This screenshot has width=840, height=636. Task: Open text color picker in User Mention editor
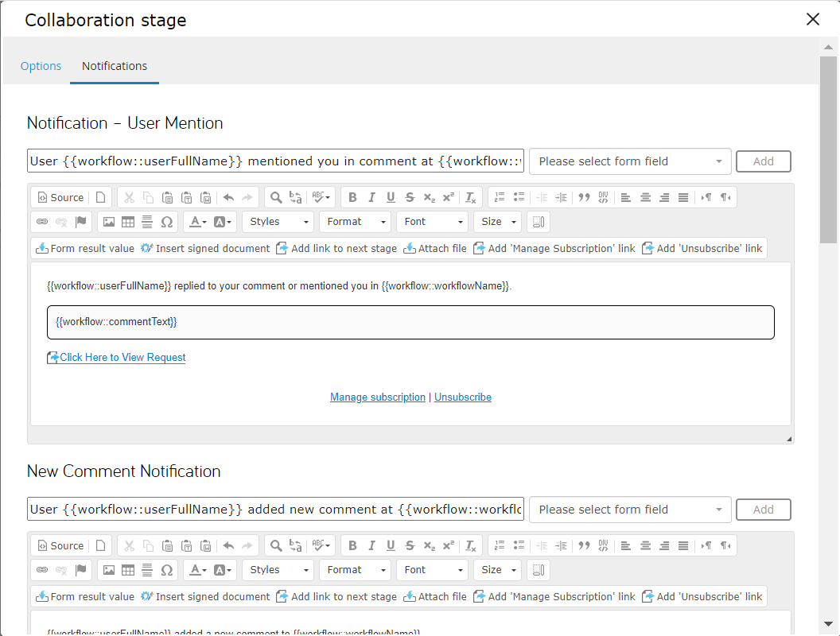tap(196, 222)
